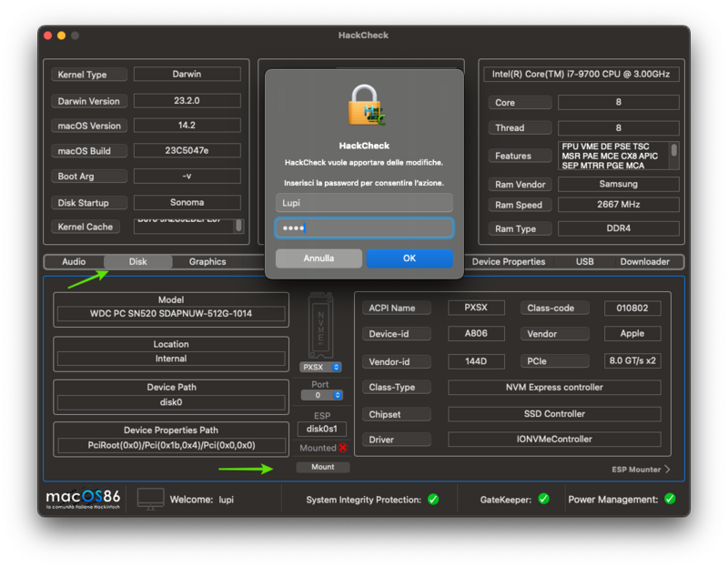Click the CPU Features list scrollbar
This screenshot has height=567, width=728.
pos(673,151)
